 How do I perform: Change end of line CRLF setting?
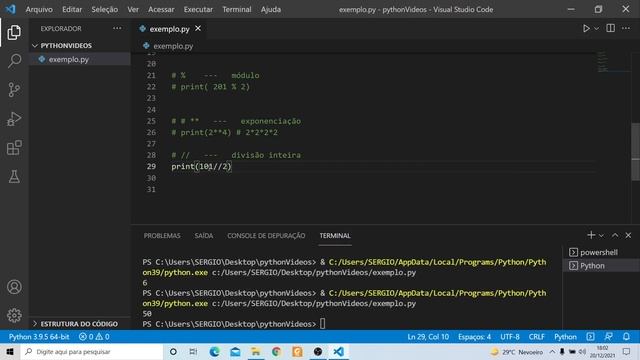click(x=537, y=337)
